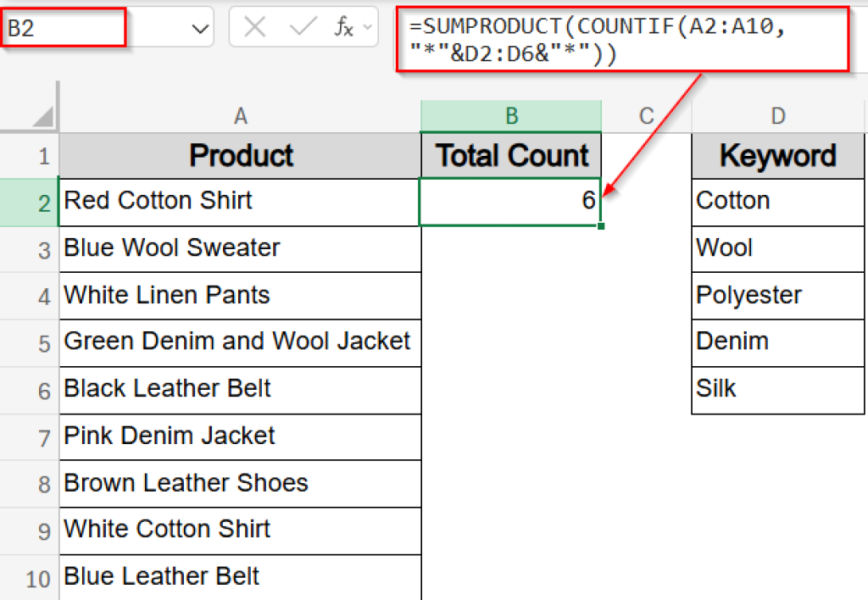
Task: Click the Cancel (X) formula icon
Action: (254, 28)
